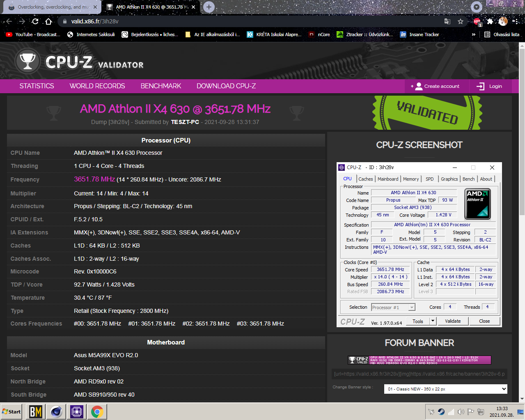525x420 pixels.
Task: Open the volume speaker icon in the tray
Action: coord(461,412)
